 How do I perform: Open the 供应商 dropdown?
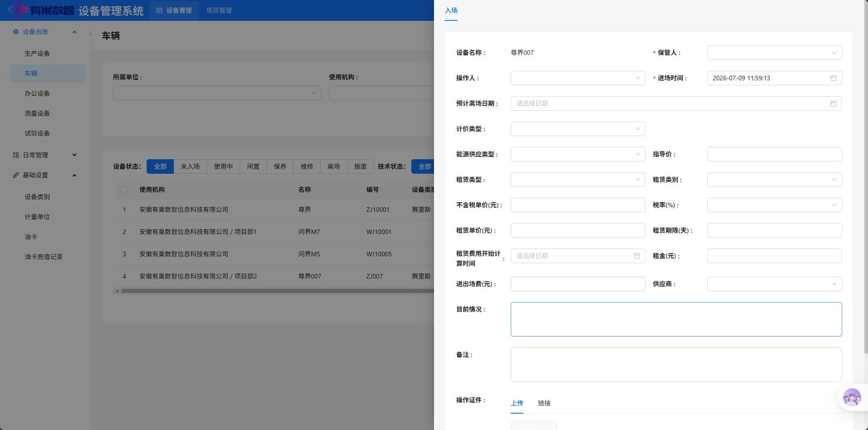tap(774, 284)
